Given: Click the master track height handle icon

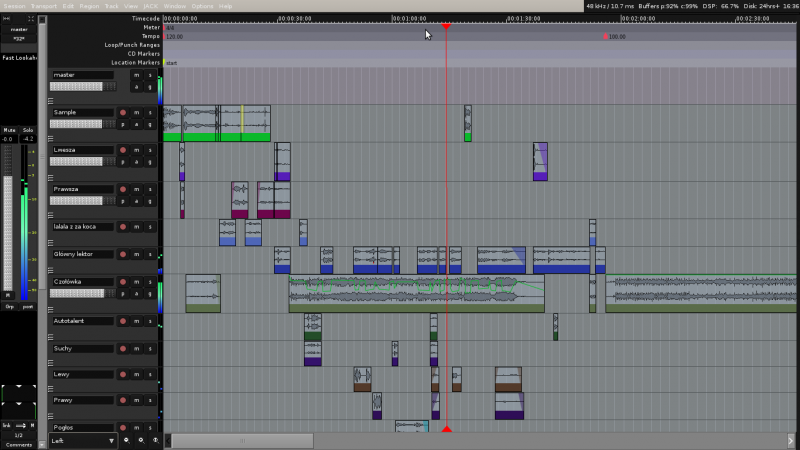Looking at the screenshot, I should pos(51,101).
